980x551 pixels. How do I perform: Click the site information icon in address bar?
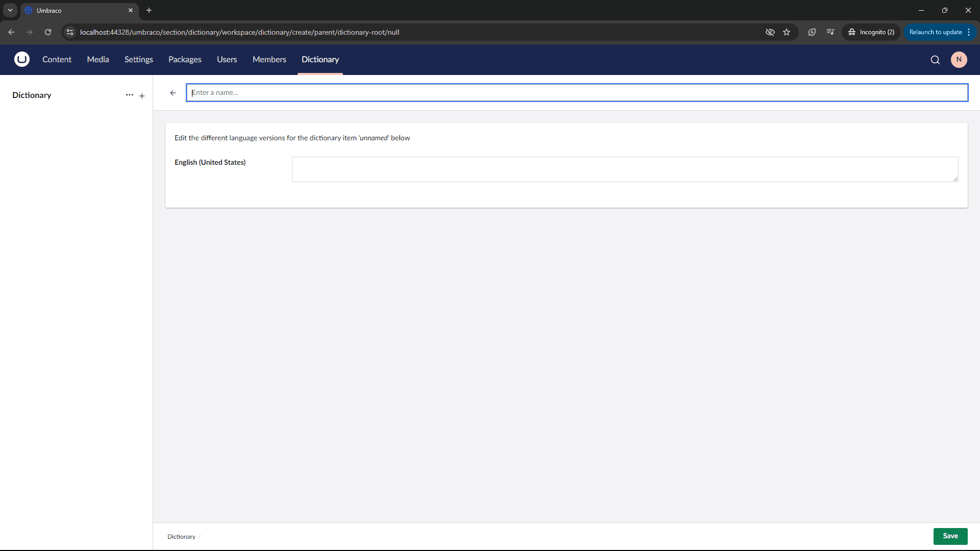70,32
